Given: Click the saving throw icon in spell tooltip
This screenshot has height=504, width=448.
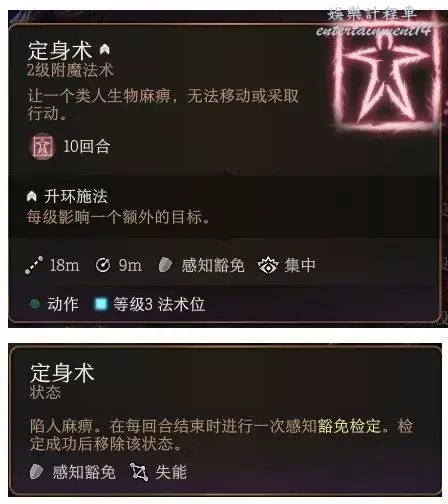Looking at the screenshot, I should pyautogui.click(x=165, y=265).
